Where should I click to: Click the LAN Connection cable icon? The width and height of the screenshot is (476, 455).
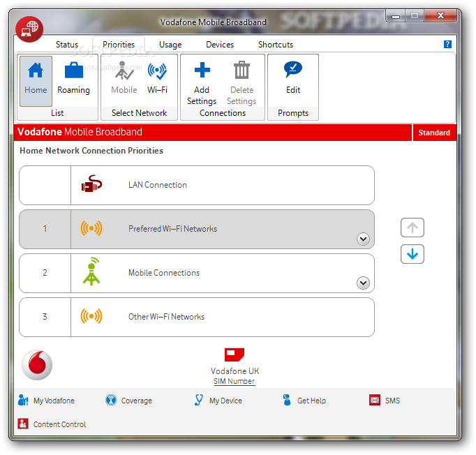(x=91, y=184)
